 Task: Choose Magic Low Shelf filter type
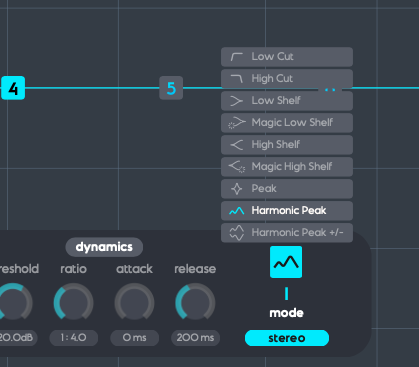(287, 123)
